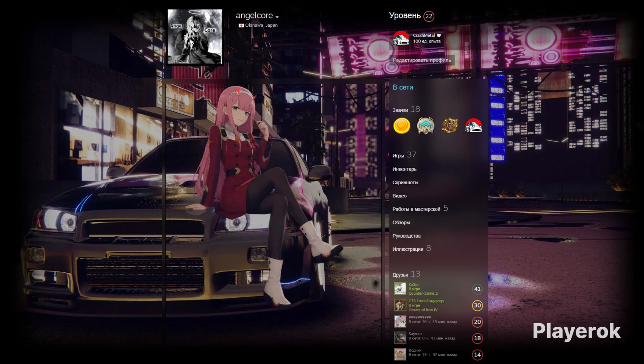
Task: Open the Видео videos link
Action: coord(400,196)
